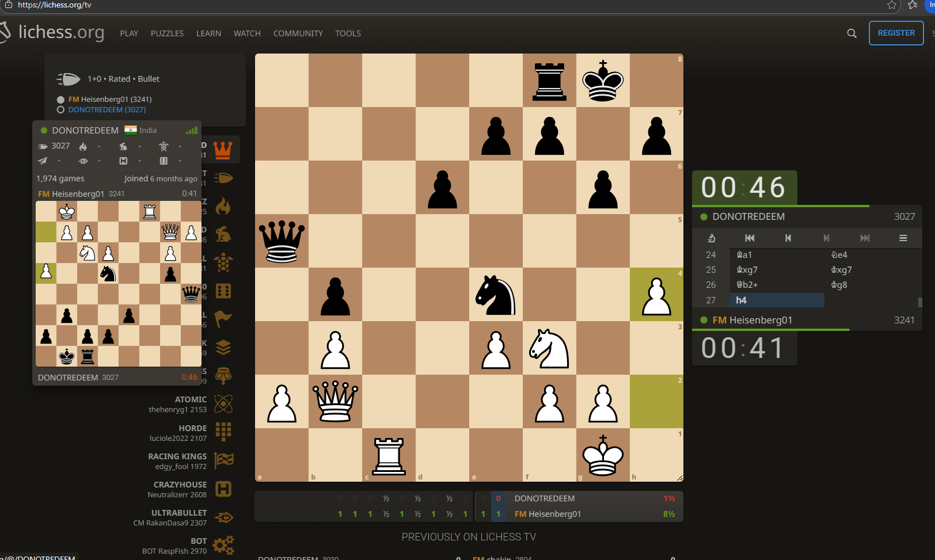The height and width of the screenshot is (560, 935).
Task: Select the Classical turtle channel icon
Action: [223, 262]
